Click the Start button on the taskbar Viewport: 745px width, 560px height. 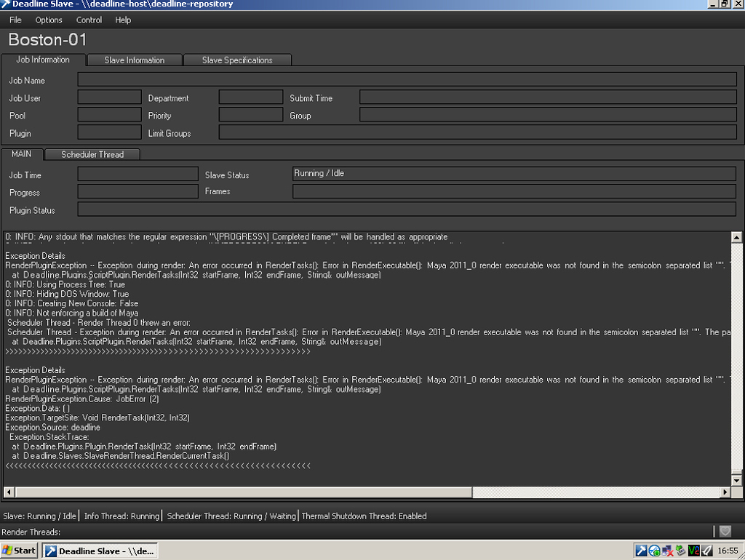(x=18, y=551)
